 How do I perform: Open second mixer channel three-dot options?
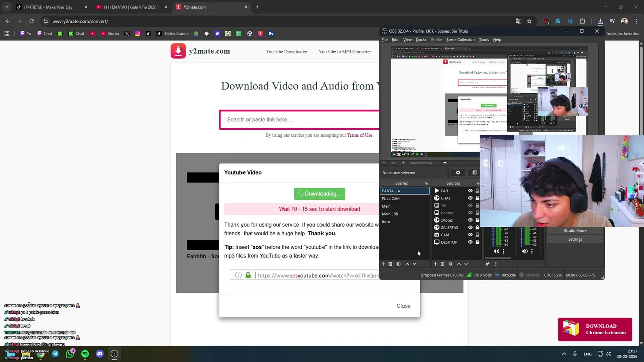coord(532,251)
